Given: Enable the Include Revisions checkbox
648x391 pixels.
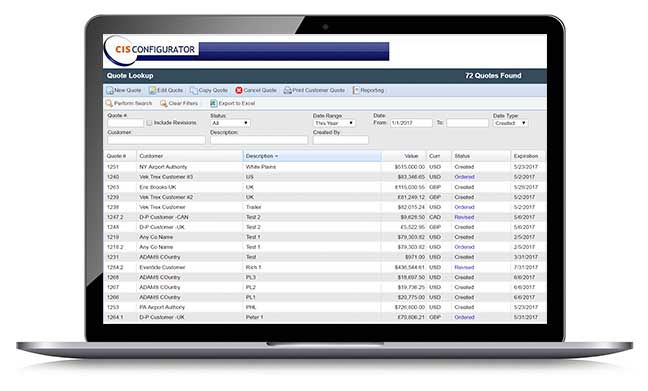Looking at the screenshot, I should click(150, 123).
